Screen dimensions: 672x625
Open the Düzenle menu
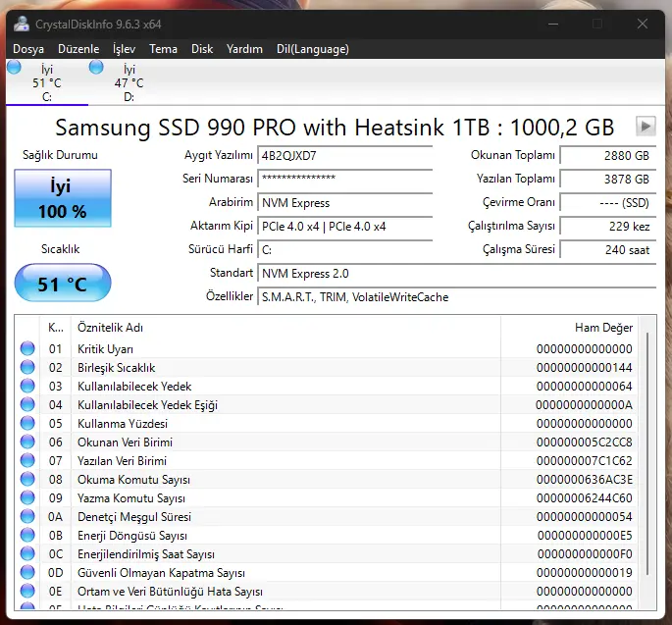click(78, 49)
